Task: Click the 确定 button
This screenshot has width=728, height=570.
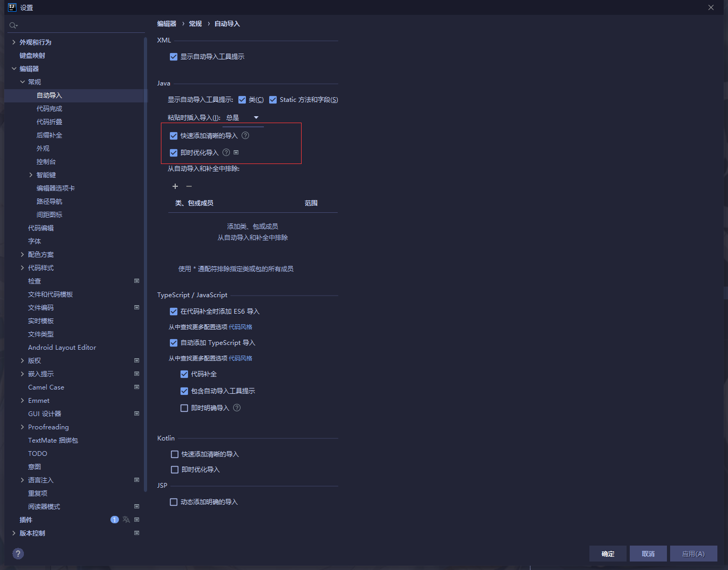Action: [x=607, y=554]
